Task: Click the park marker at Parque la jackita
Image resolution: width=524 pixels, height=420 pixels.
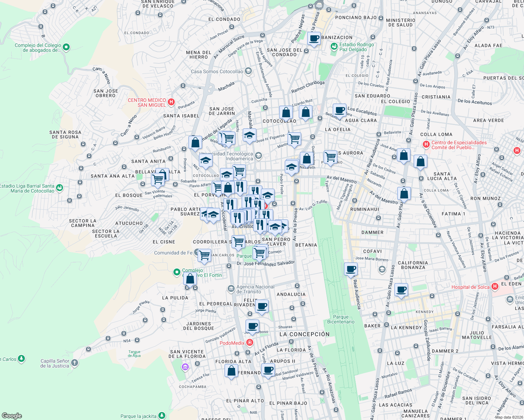Action: pos(162,415)
